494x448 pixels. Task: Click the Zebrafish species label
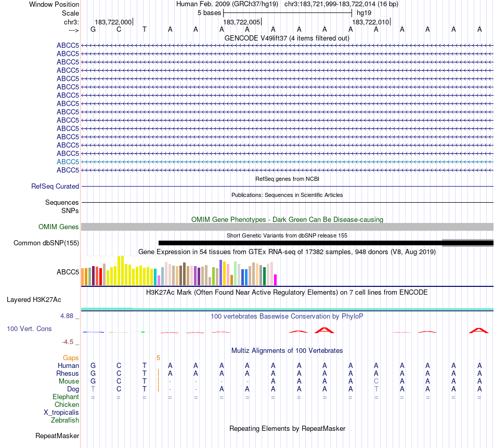(65, 420)
